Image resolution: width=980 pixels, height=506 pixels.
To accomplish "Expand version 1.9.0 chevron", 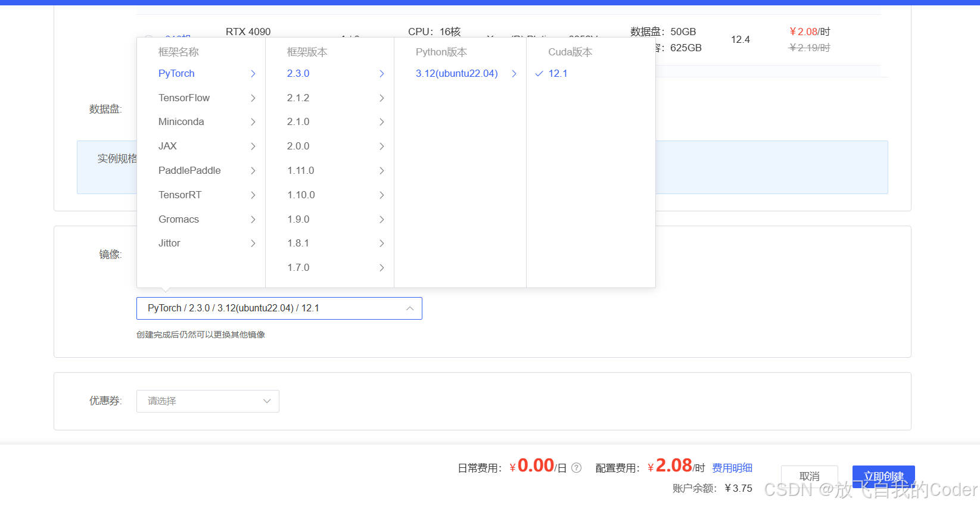I will [382, 219].
